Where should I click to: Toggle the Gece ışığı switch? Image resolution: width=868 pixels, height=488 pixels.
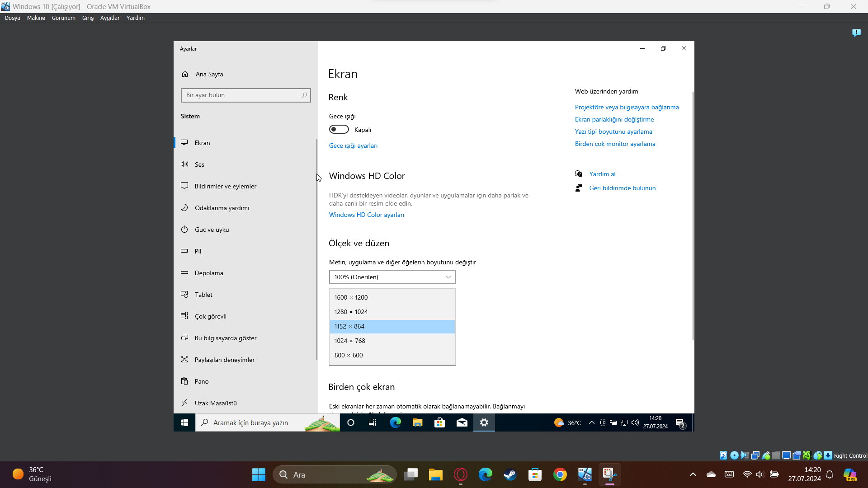point(339,130)
